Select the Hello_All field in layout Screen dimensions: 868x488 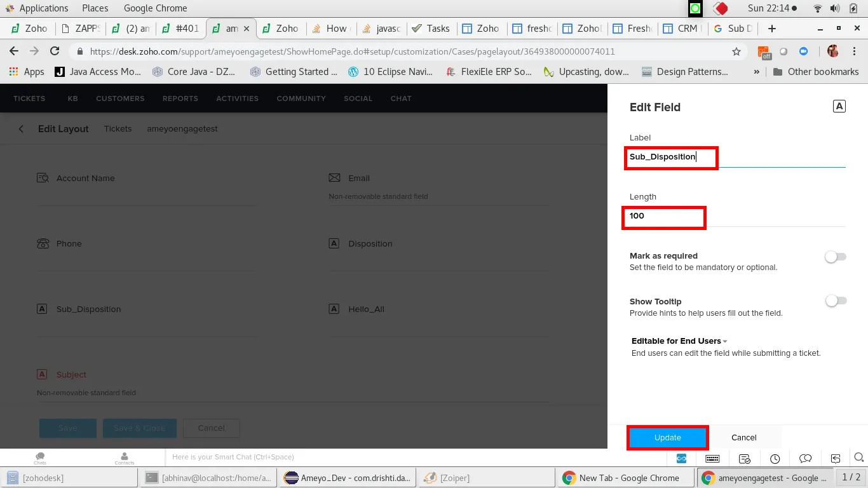tap(438, 309)
